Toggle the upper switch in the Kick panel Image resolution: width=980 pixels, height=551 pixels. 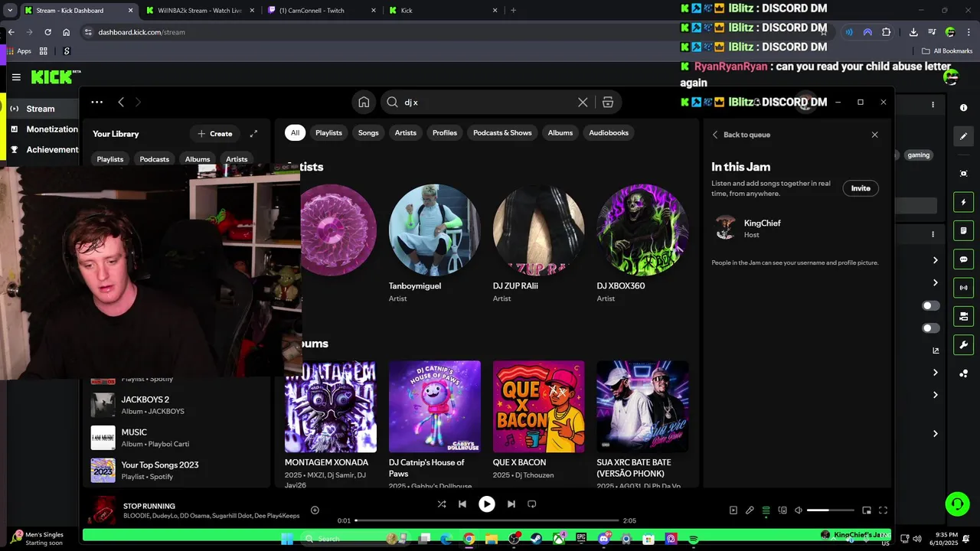[x=930, y=305]
